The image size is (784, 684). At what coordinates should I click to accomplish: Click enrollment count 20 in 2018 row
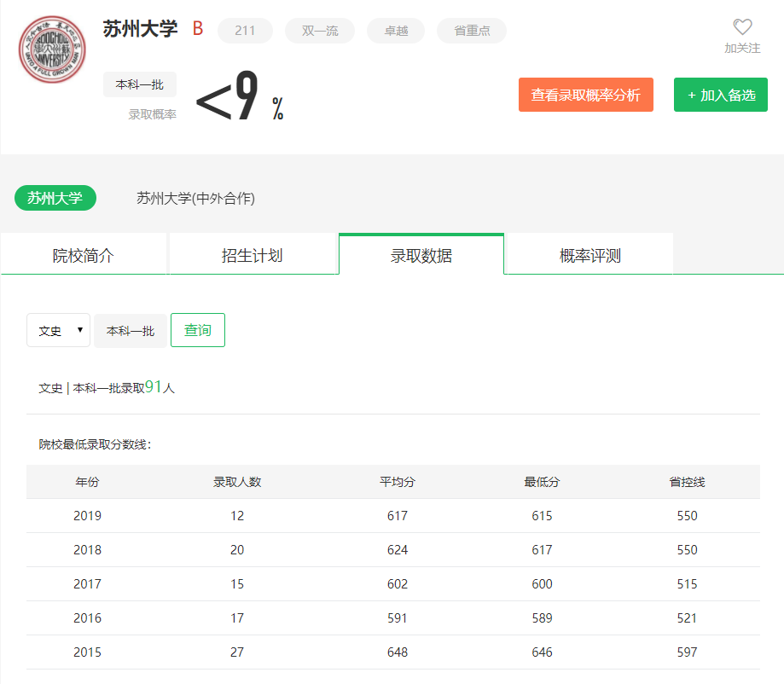pyautogui.click(x=237, y=549)
